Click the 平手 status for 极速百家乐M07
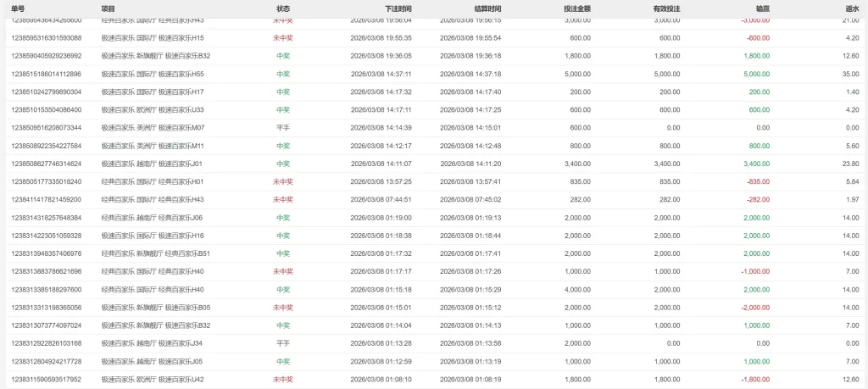Viewport: 868px width, 389px height. pos(283,128)
